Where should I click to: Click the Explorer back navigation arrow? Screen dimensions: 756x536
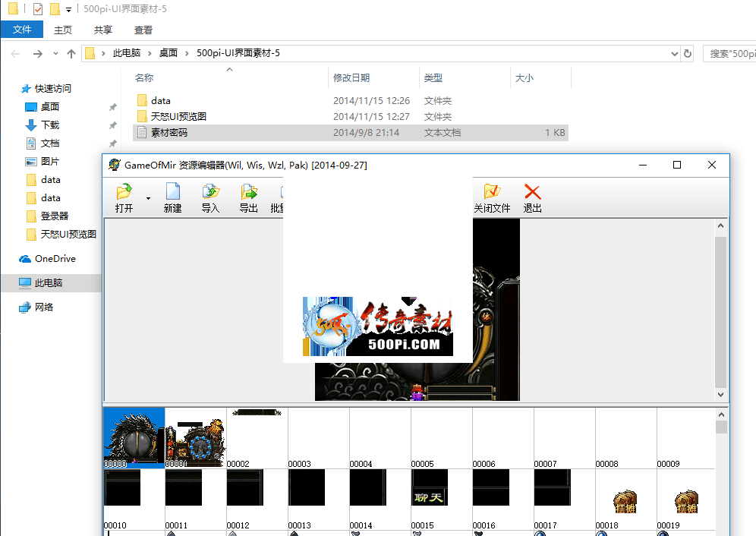tap(15, 54)
